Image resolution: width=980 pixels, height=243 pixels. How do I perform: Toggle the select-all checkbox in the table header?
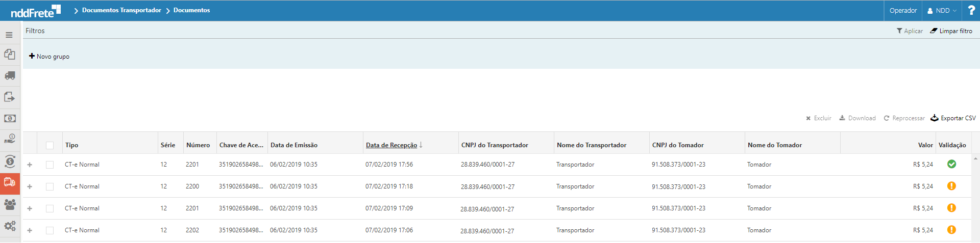50,145
